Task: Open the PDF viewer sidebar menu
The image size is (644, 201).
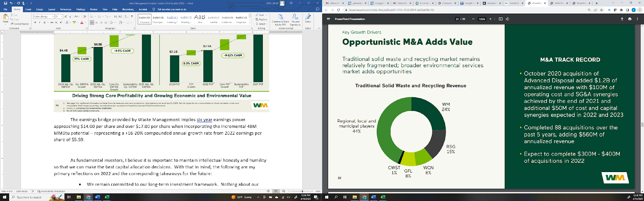Action: pyautogui.click(x=328, y=19)
